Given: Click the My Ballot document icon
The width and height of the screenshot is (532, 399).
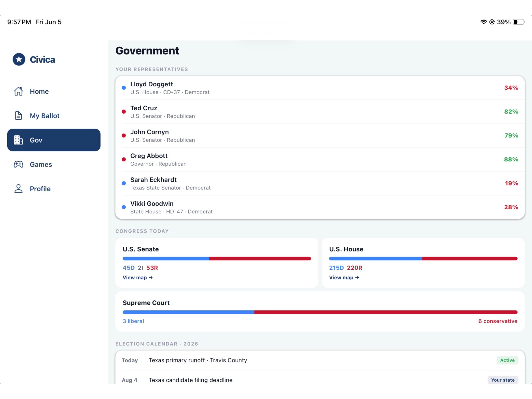Looking at the screenshot, I should pos(19,116).
